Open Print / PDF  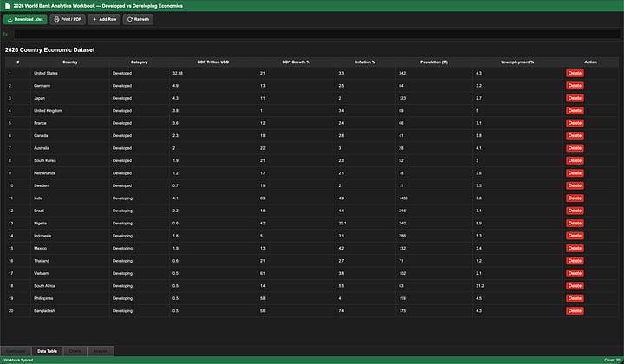click(68, 19)
